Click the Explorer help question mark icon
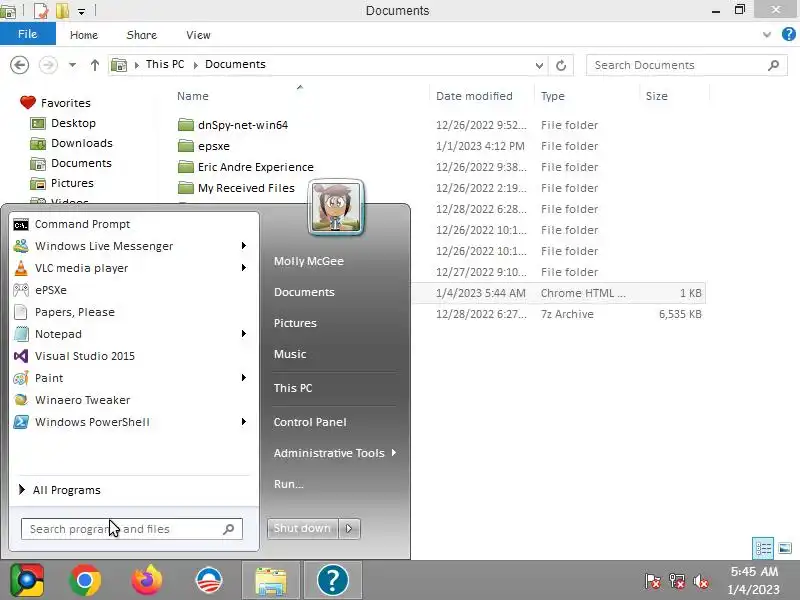Image resolution: width=800 pixels, height=600 pixels. [x=788, y=34]
